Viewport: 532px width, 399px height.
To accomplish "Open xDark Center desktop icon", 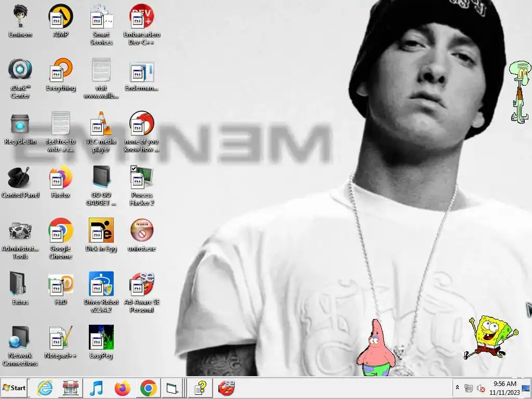I will 20,78.
